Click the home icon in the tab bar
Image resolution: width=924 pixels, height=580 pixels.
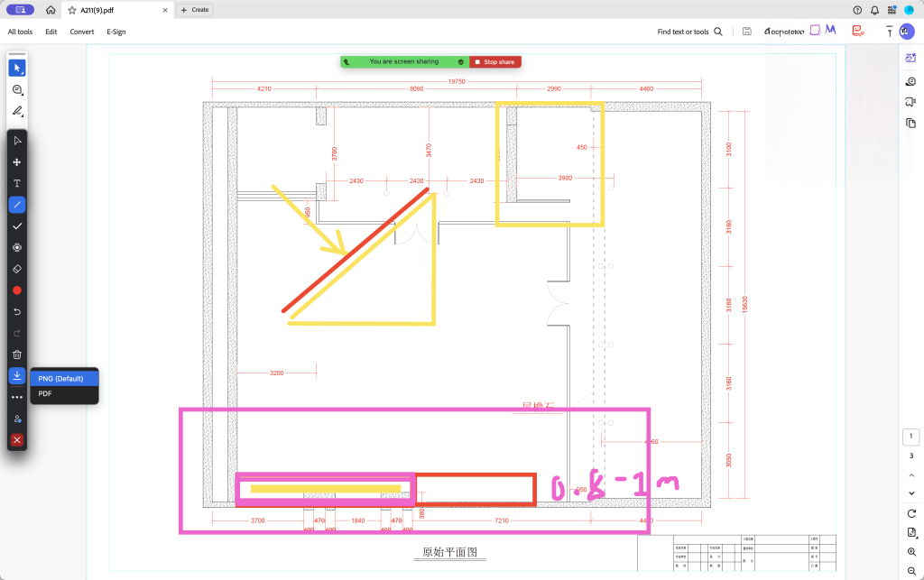51,10
